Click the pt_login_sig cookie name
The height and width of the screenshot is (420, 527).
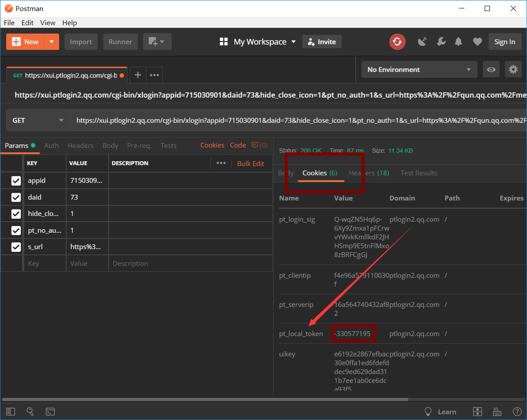point(297,219)
